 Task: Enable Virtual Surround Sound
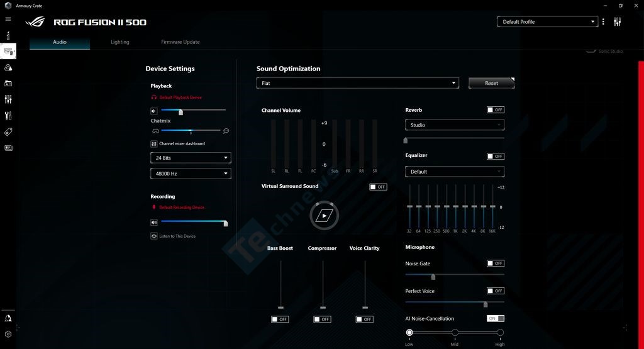tap(378, 187)
